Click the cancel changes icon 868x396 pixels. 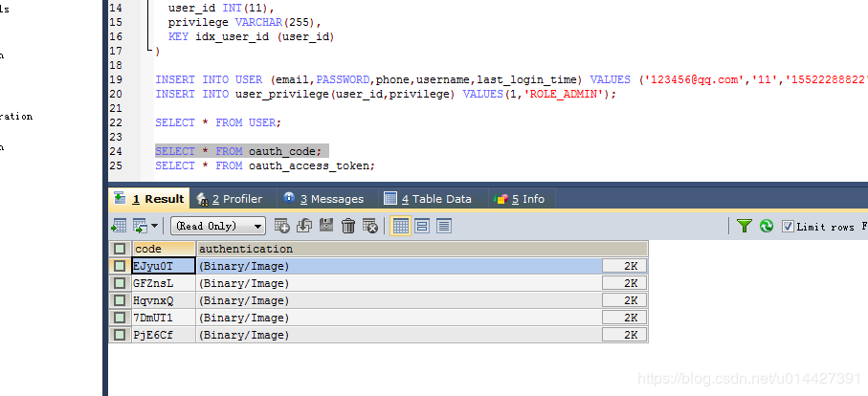[x=369, y=226]
